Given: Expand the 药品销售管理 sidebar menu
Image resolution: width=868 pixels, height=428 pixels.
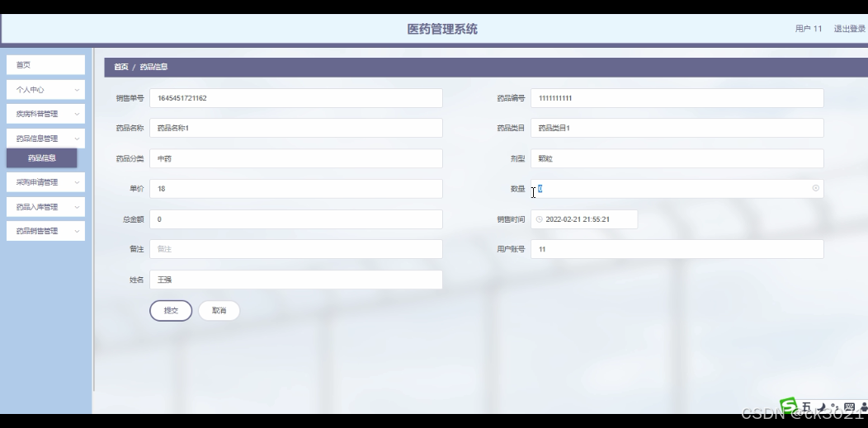Looking at the screenshot, I should coord(46,231).
